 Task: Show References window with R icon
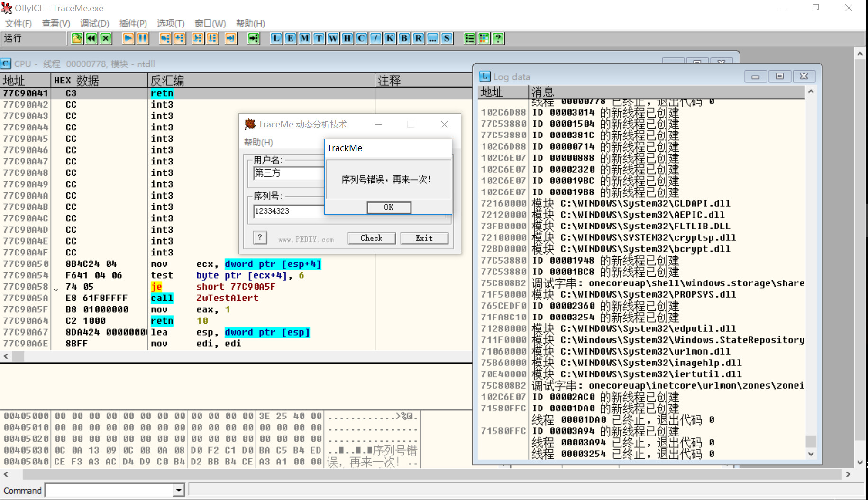tap(419, 38)
